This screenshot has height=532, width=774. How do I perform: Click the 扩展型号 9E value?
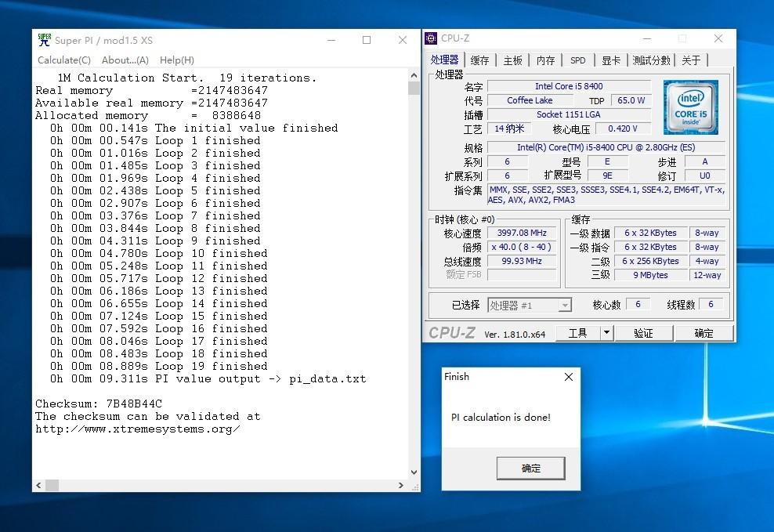(x=607, y=176)
